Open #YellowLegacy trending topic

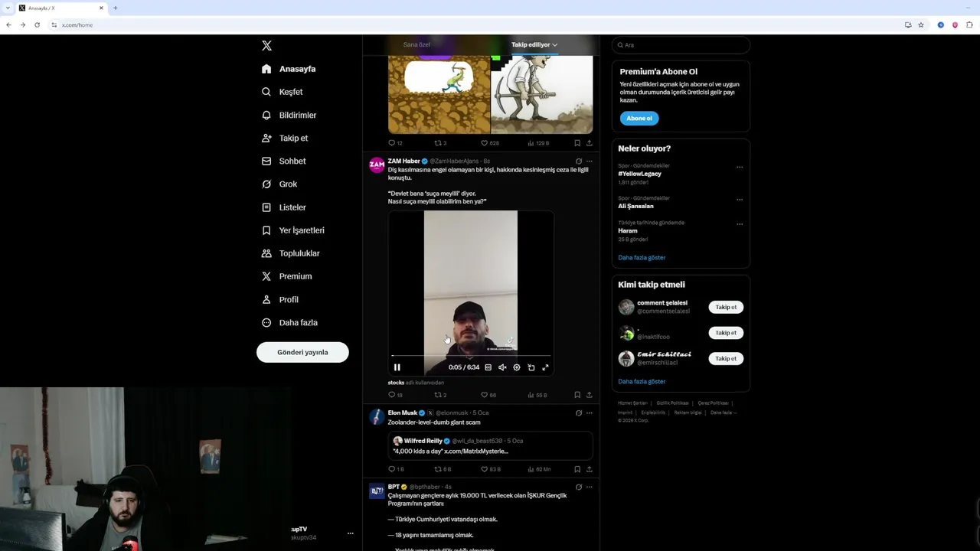click(x=640, y=174)
